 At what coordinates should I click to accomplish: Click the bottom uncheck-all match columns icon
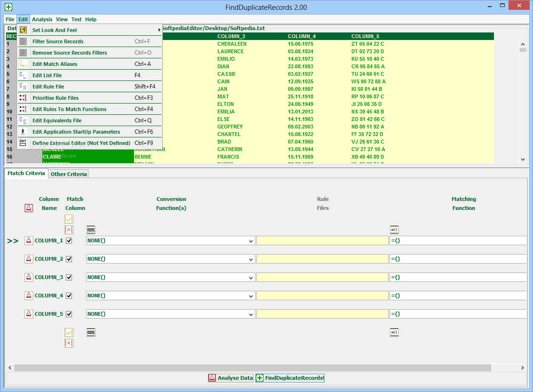tap(69, 344)
